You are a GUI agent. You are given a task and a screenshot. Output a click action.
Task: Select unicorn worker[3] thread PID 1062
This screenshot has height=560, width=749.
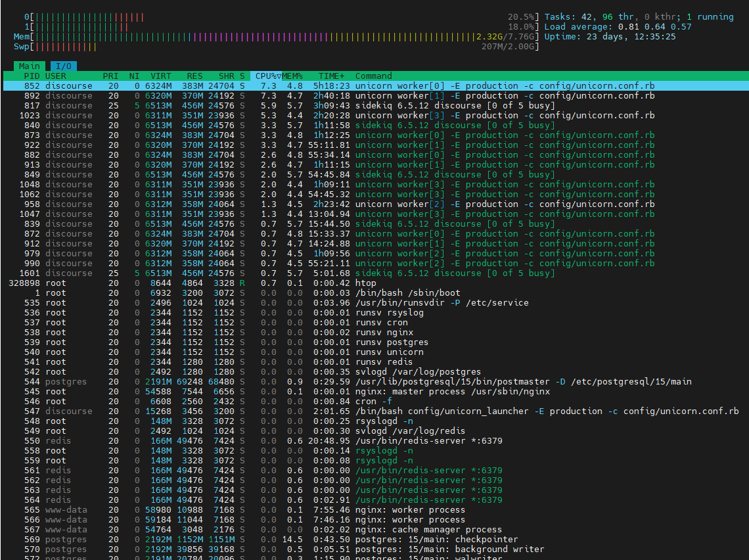pyautogui.click(x=374, y=195)
